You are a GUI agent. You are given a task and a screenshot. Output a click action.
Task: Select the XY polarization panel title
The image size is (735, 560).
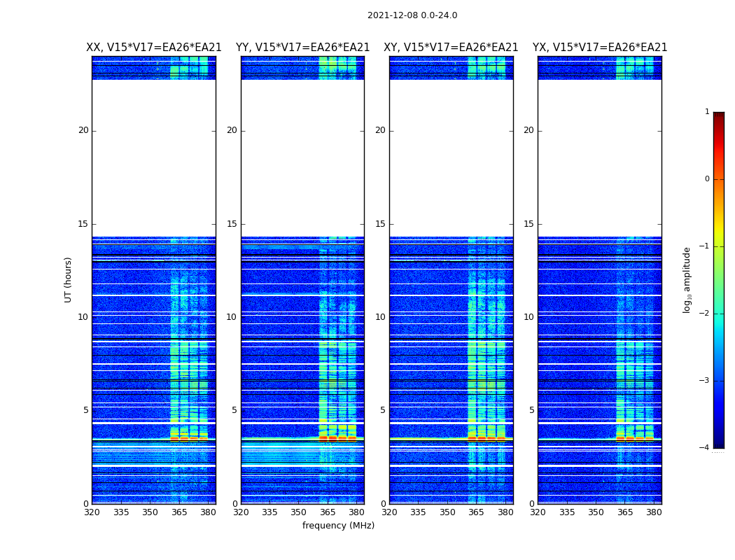pyautogui.click(x=451, y=48)
